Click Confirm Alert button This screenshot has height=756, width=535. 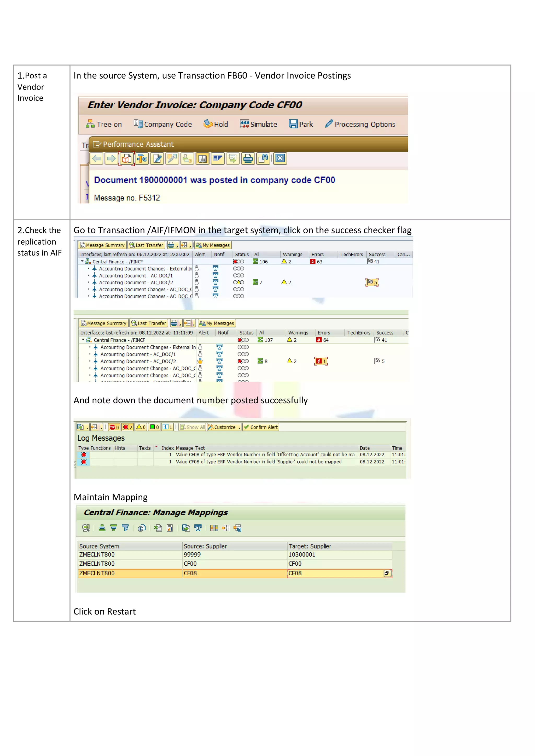pos(261,427)
